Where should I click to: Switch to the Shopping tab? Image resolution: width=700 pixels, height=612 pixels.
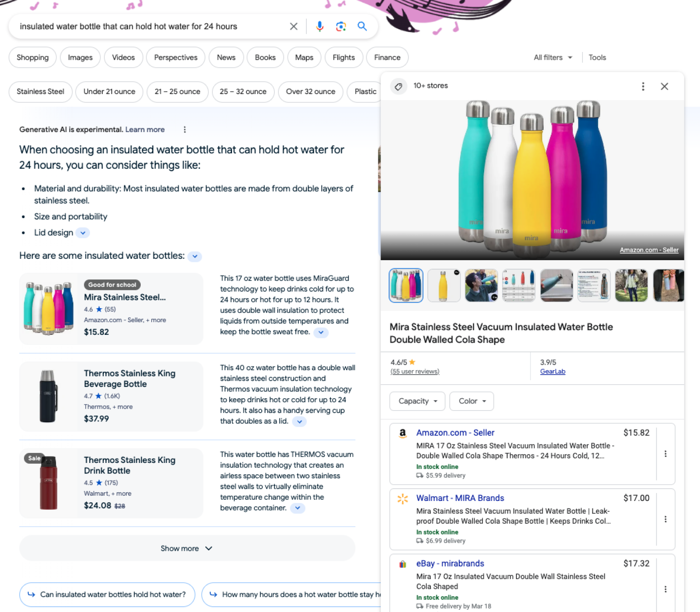[x=32, y=58]
